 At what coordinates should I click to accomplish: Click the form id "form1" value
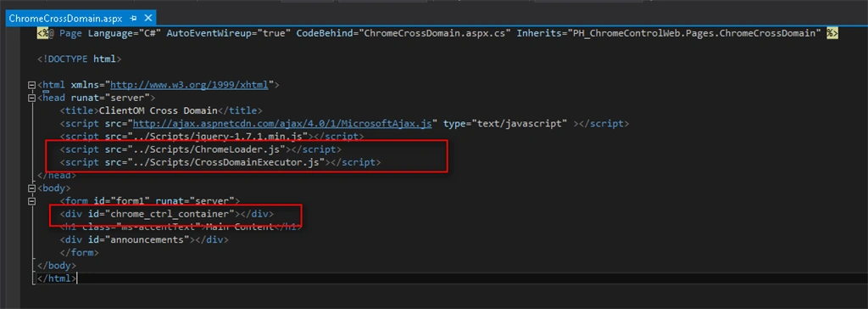click(x=130, y=201)
